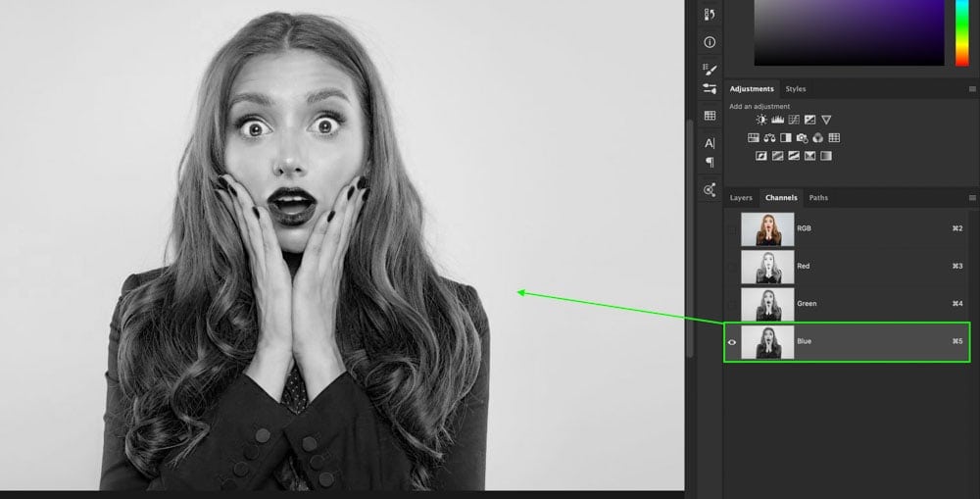980x499 pixels.
Task: Add a Black & White adjustment
Action: click(x=786, y=137)
